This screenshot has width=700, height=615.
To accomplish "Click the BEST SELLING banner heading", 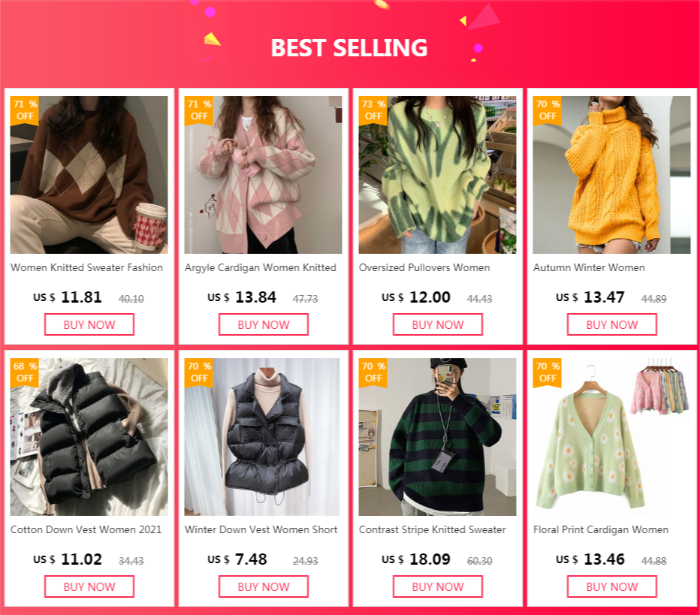I will click(x=349, y=48).
